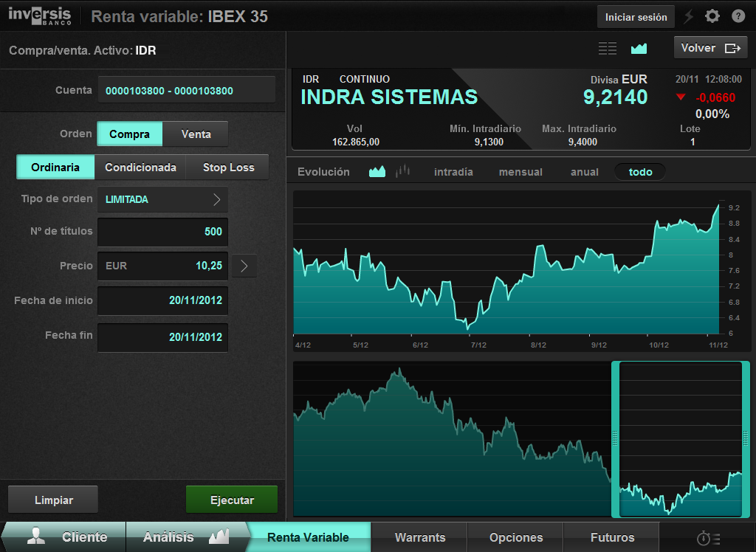This screenshot has height=552, width=756.
Task: Open the timer list icon in bottom bar
Action: (708, 538)
